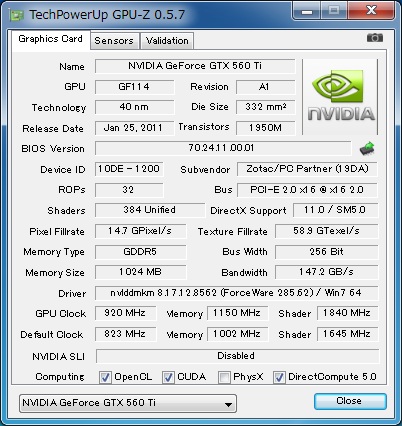The height and width of the screenshot is (426, 402).
Task: Click the Close button
Action: [x=350, y=401]
